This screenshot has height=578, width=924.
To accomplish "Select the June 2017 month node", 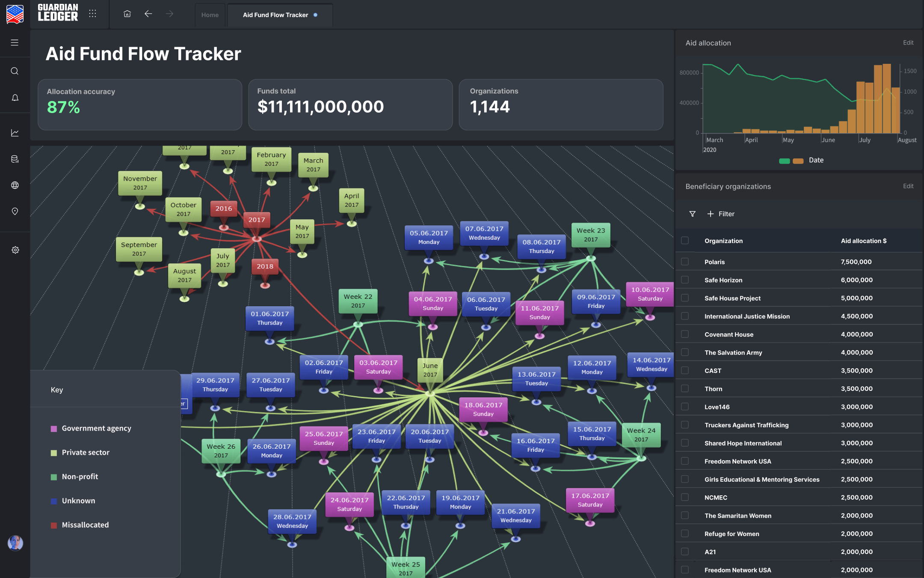I will [430, 370].
